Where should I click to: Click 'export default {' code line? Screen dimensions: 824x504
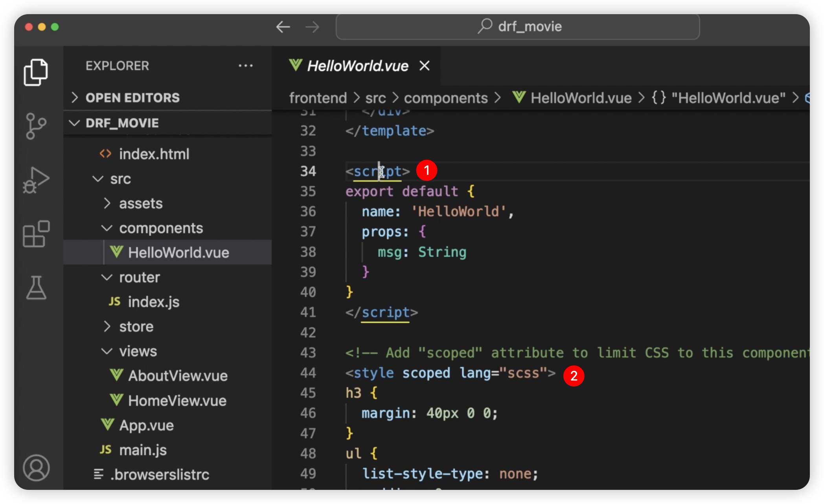pyautogui.click(x=410, y=191)
